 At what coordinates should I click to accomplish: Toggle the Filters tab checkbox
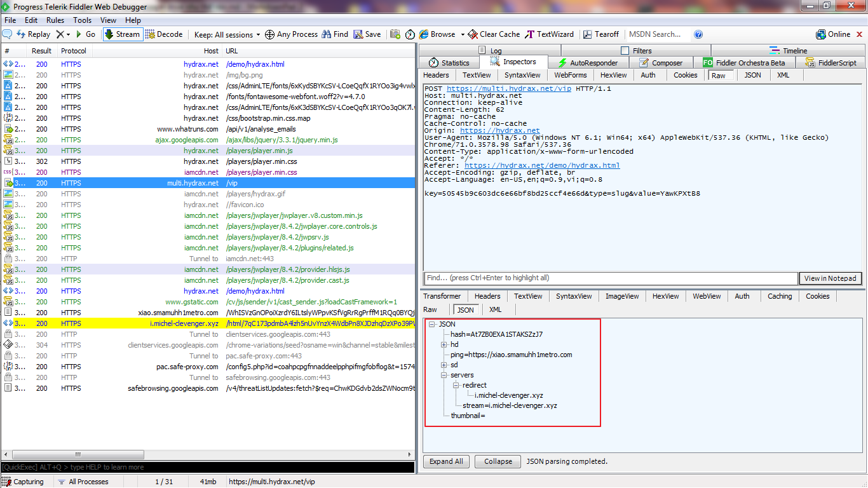[x=625, y=51]
